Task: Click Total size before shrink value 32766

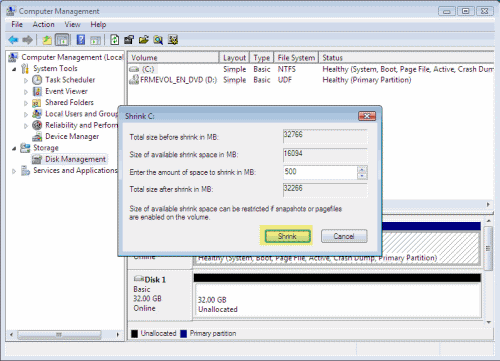Action: coord(325,136)
